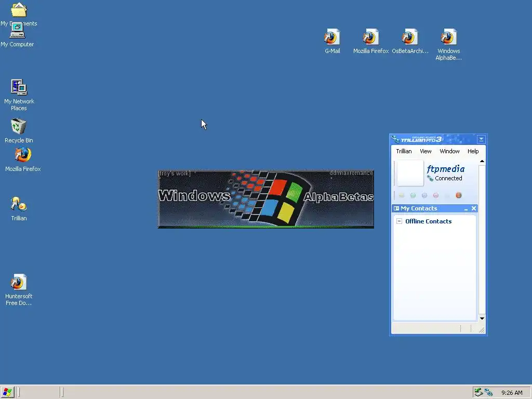Click the 9:26 AM taskbar clock
532x399 pixels.
(x=512, y=393)
